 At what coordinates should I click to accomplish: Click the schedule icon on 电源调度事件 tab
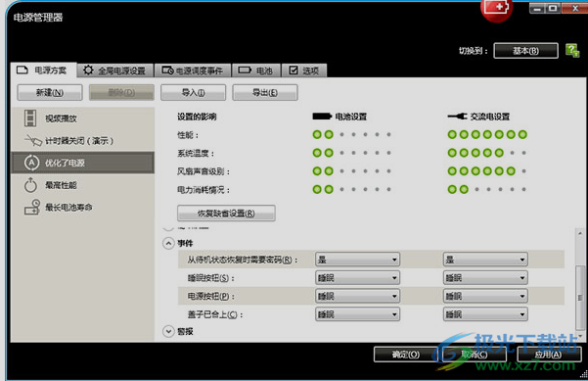pos(167,71)
